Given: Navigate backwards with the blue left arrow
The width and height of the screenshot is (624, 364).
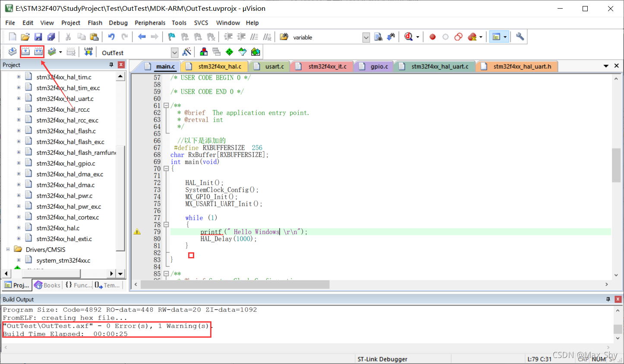Looking at the screenshot, I should tap(142, 37).
